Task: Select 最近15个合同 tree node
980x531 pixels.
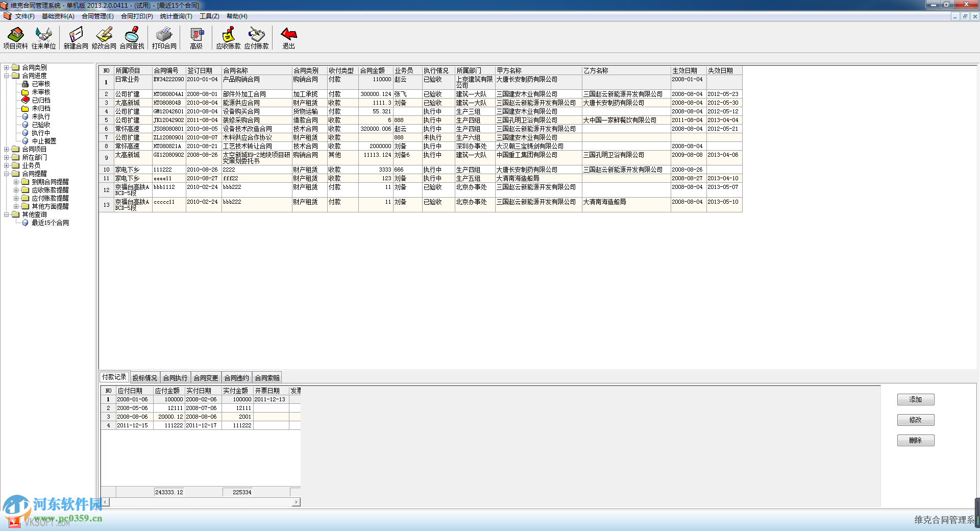Action: (50, 223)
